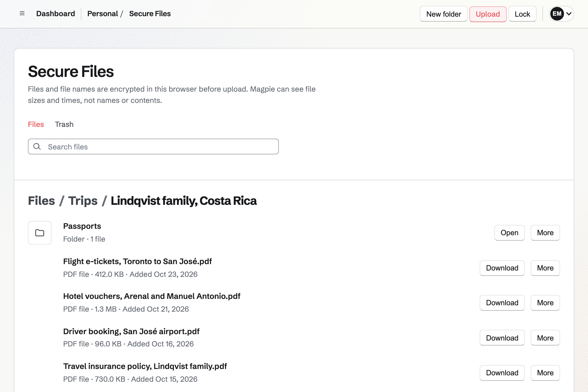Switch to the Files tab
588x392 pixels.
point(36,124)
